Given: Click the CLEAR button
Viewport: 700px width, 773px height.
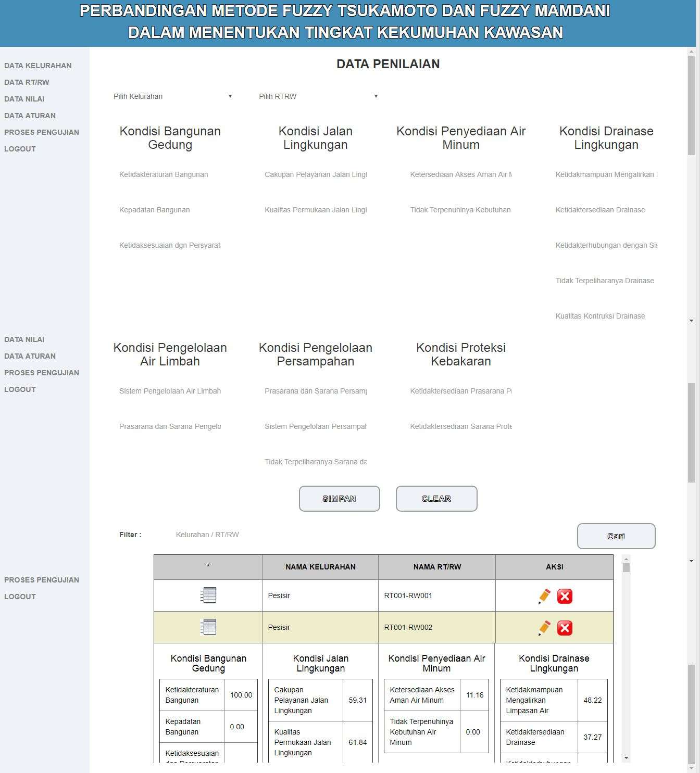Looking at the screenshot, I should pos(436,499).
